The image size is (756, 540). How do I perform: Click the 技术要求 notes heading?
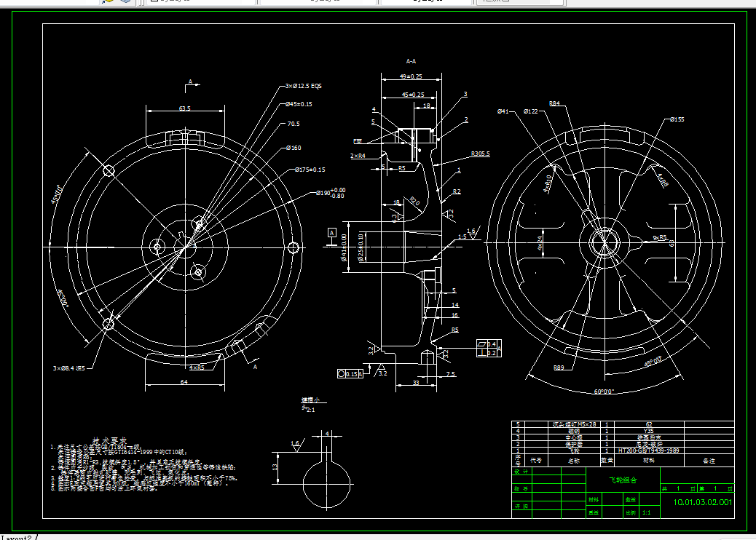[x=109, y=440]
